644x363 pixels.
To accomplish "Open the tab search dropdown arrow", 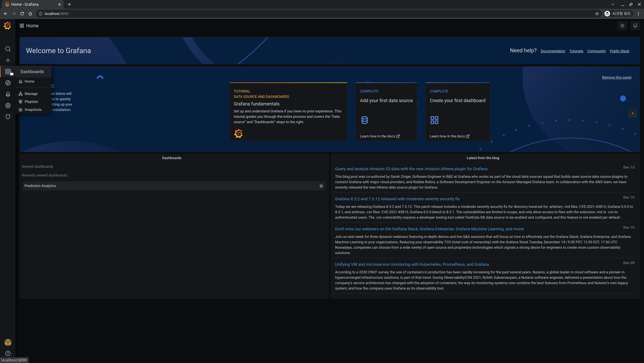I will [613, 4].
